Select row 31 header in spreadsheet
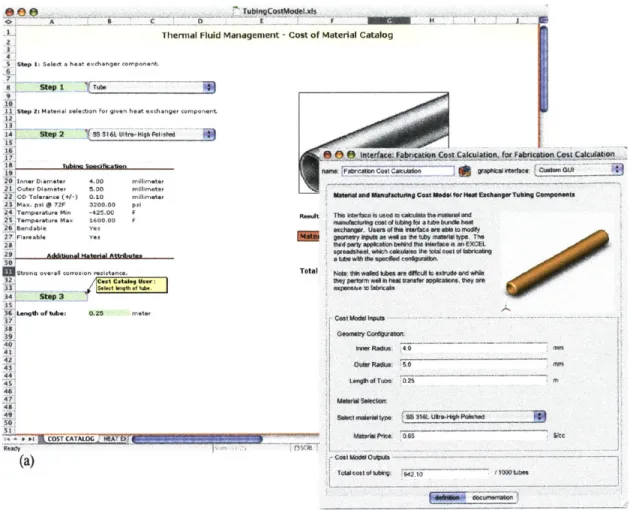Viewport: 633px width, 510px height. [8, 272]
